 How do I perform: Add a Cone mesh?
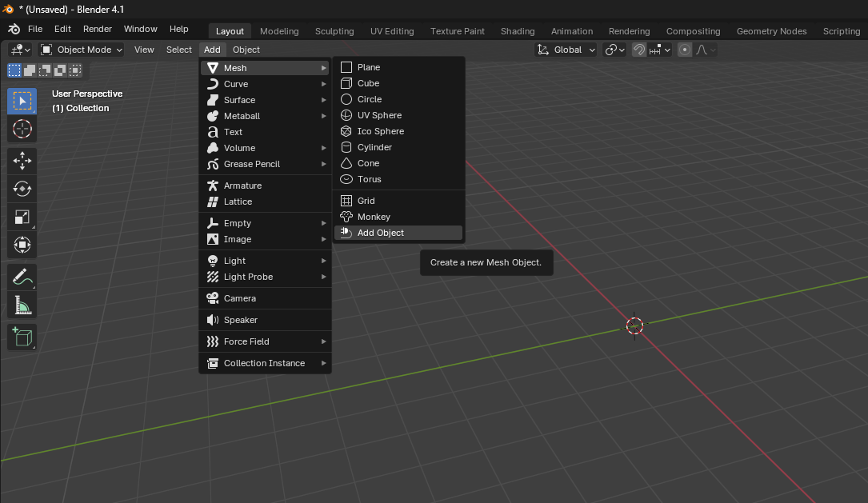[x=398, y=163]
